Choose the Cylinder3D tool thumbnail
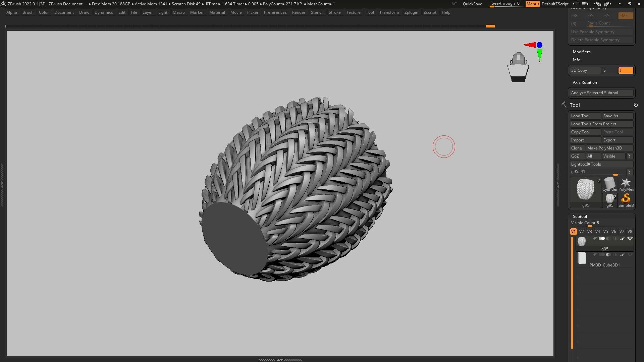This screenshot has width=644, height=362. [609, 183]
